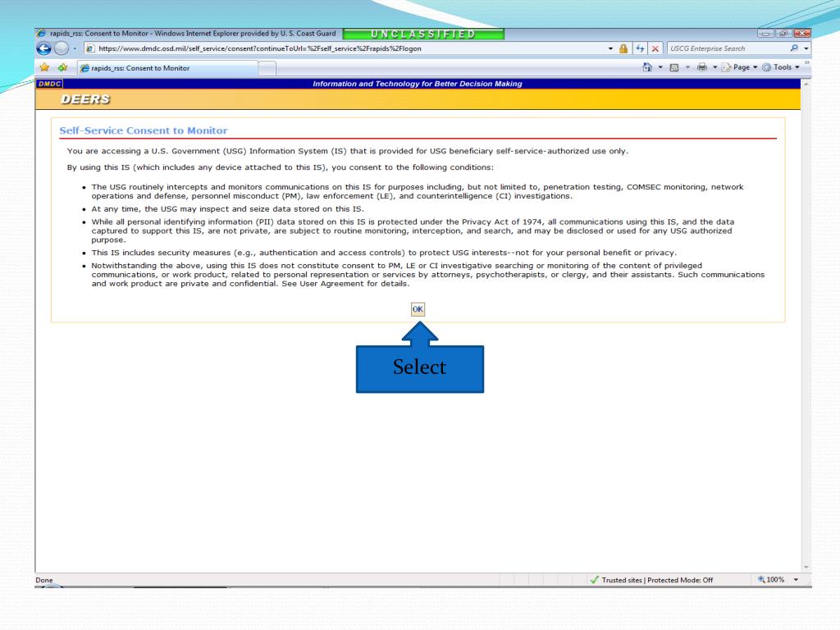
Task: Click the bullet starting 'At any time, the USG'
Action: click(x=227, y=209)
